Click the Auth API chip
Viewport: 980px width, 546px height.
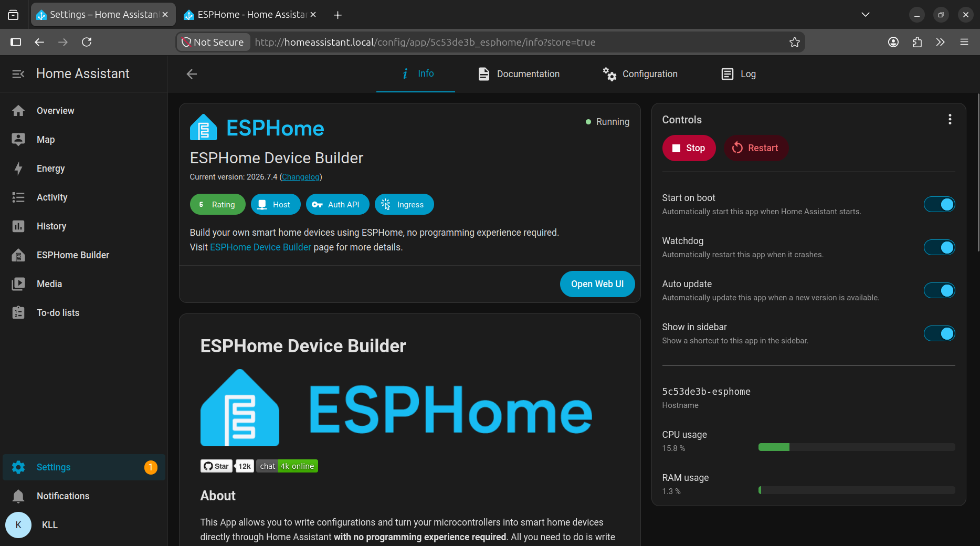click(x=338, y=204)
